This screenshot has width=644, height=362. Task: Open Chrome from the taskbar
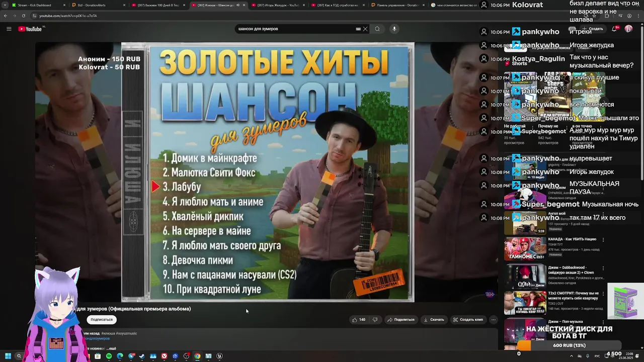pos(197,356)
